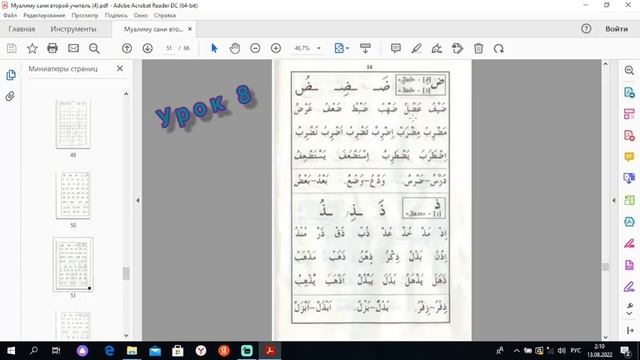Select page 49 thumbnail

(73, 124)
